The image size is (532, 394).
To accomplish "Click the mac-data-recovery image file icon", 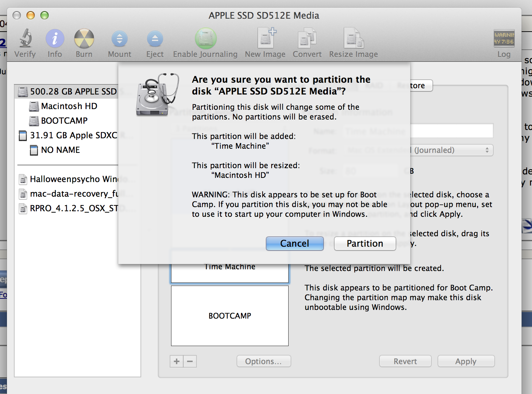I will [23, 194].
